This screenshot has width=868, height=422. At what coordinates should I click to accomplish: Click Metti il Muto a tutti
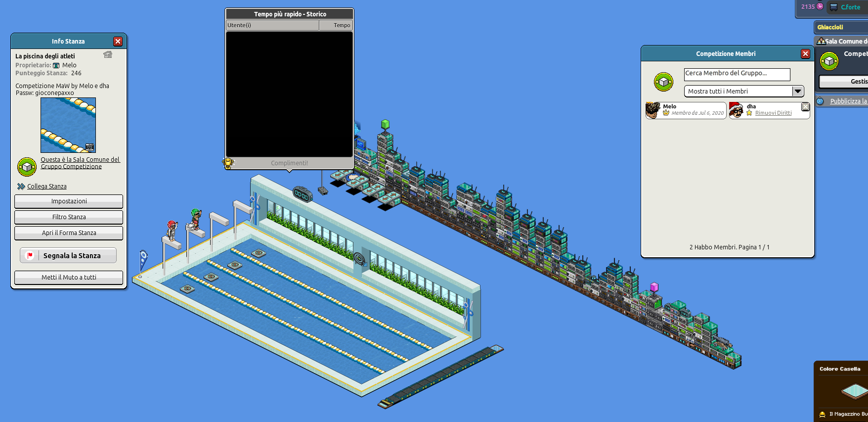coord(69,278)
